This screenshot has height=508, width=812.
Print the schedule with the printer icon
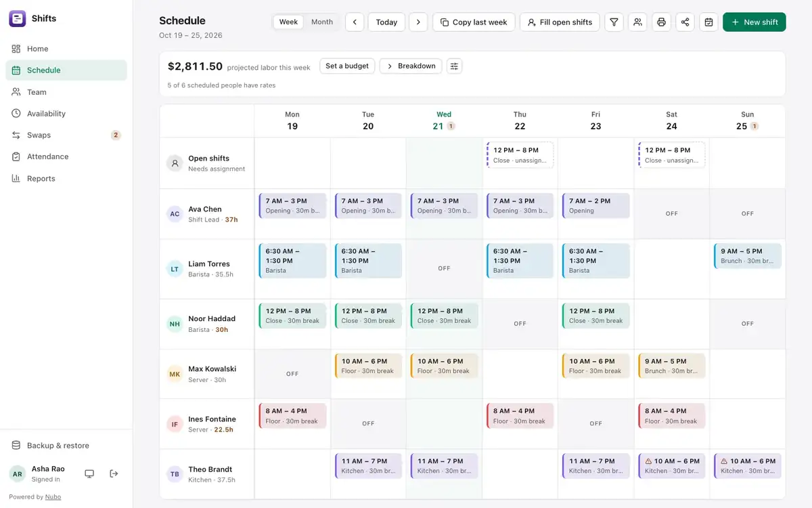click(x=661, y=22)
